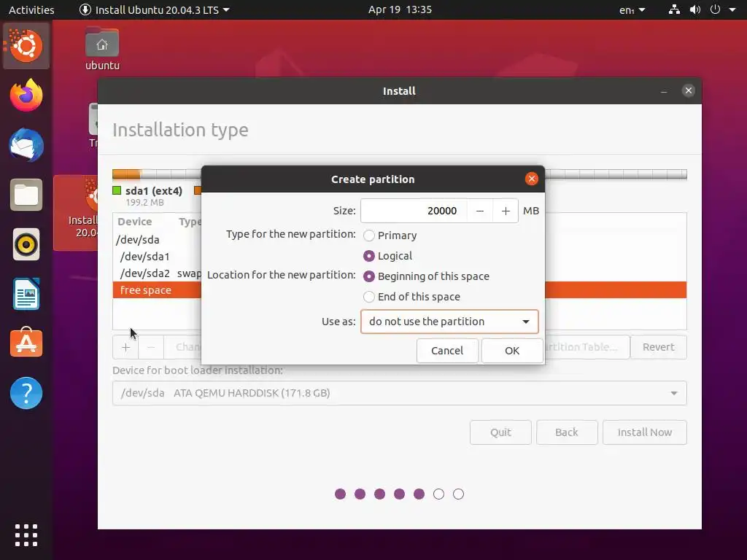Open the Ubuntu installer icon in dock

coord(26,46)
